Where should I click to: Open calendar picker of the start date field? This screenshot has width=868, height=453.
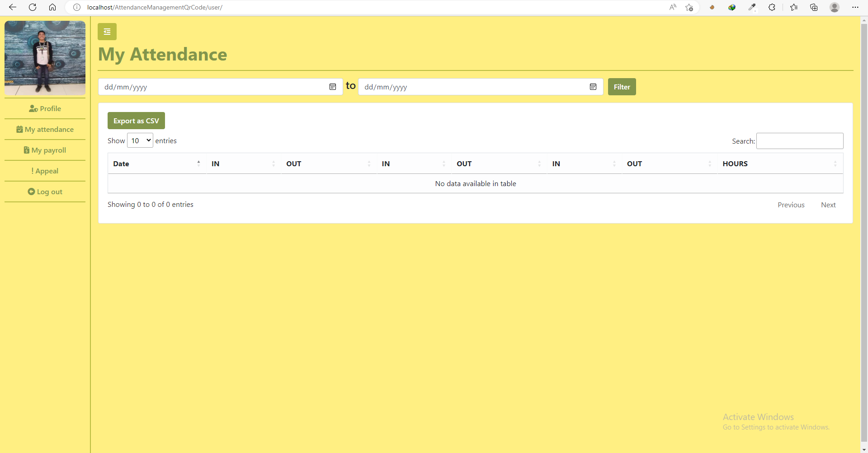click(x=333, y=87)
